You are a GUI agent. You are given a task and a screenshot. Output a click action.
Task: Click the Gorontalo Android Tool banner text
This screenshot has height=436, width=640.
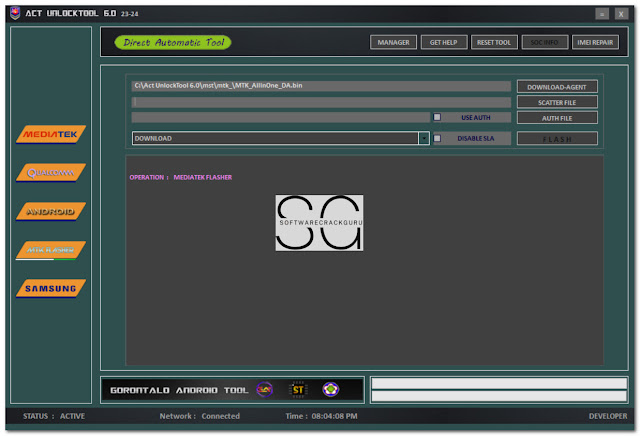[x=179, y=390]
